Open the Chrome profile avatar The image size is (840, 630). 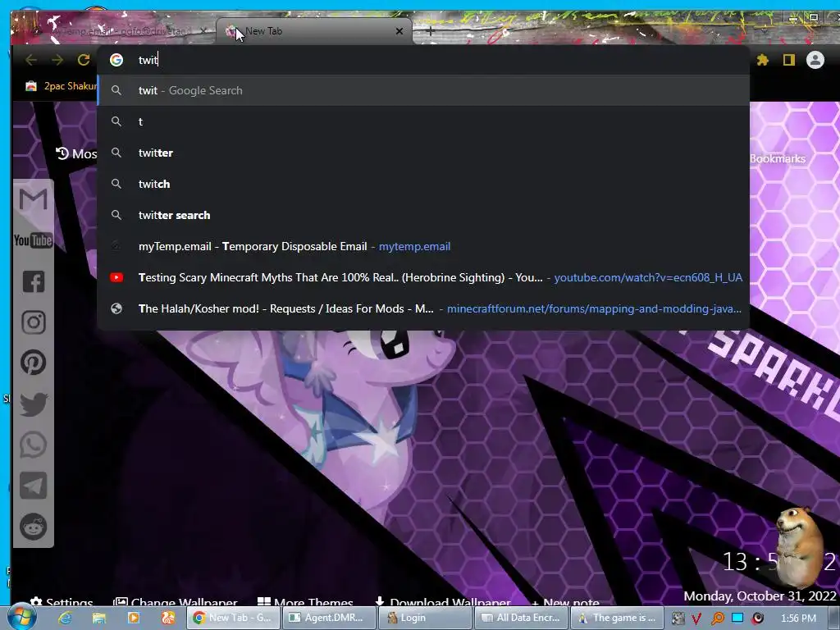pyautogui.click(x=815, y=60)
